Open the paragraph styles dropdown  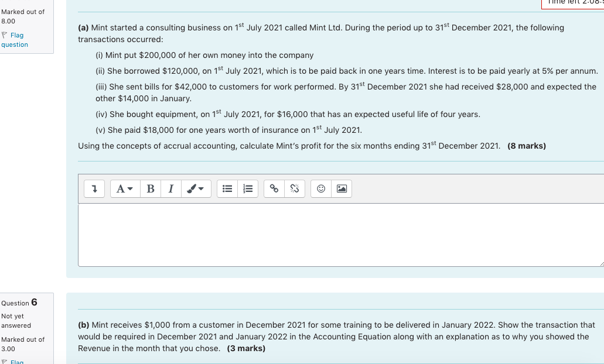(124, 188)
